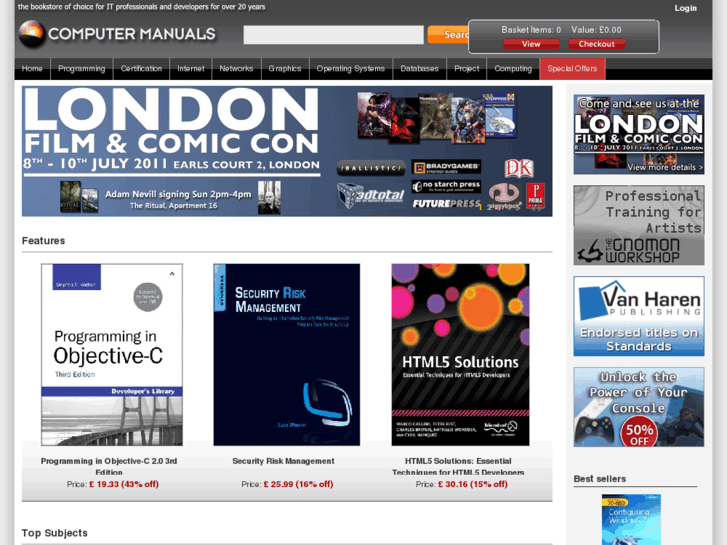Screen dimensions: 727x545
Task: Click the Login link
Action: 685,8
